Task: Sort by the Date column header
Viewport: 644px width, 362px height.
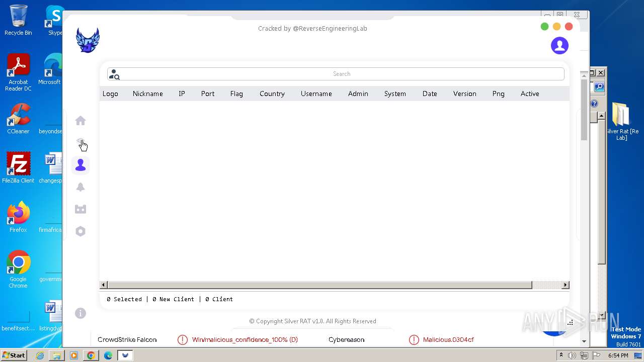Action: (430, 94)
